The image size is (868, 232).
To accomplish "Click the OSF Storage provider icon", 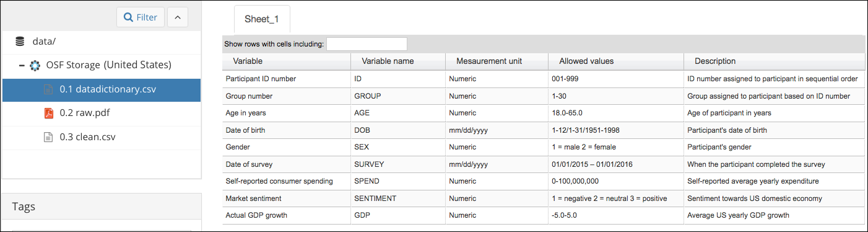I will [x=35, y=65].
